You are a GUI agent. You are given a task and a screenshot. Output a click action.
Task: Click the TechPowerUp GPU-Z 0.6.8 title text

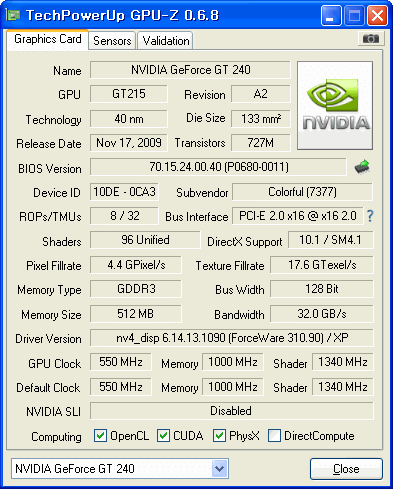[122, 15]
